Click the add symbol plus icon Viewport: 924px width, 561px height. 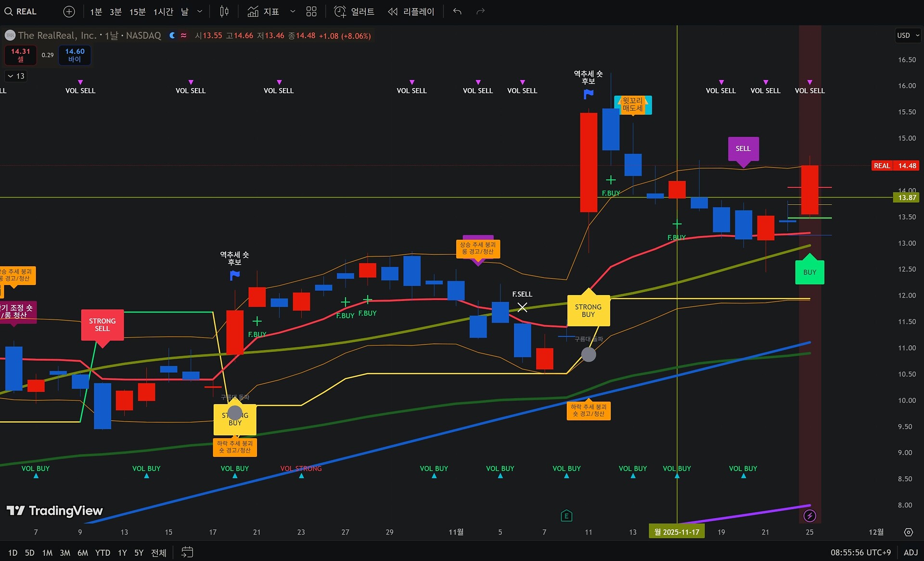pyautogui.click(x=69, y=12)
